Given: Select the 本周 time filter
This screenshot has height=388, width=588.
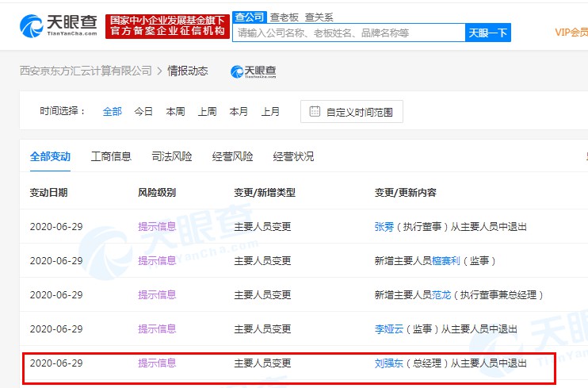Looking at the screenshot, I should (175, 112).
